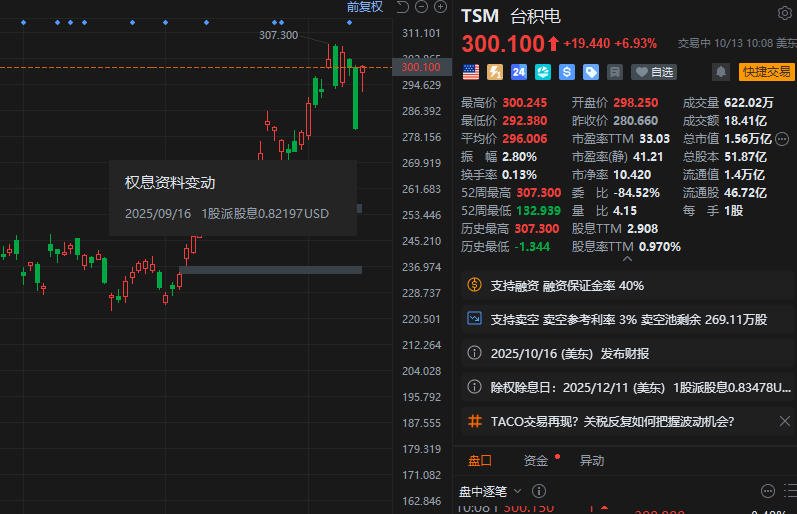The height and width of the screenshot is (514, 797).
Task: Click the teal chart badge icon
Action: pos(542,72)
